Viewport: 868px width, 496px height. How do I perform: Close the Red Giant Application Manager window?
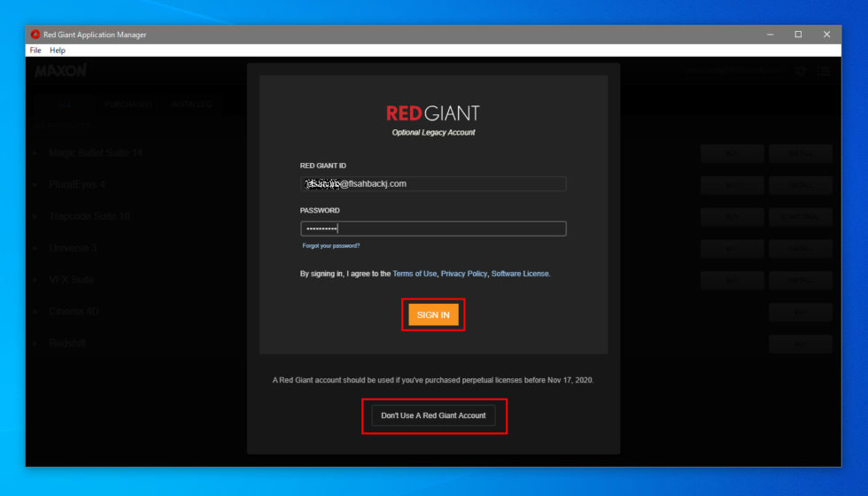tap(826, 35)
